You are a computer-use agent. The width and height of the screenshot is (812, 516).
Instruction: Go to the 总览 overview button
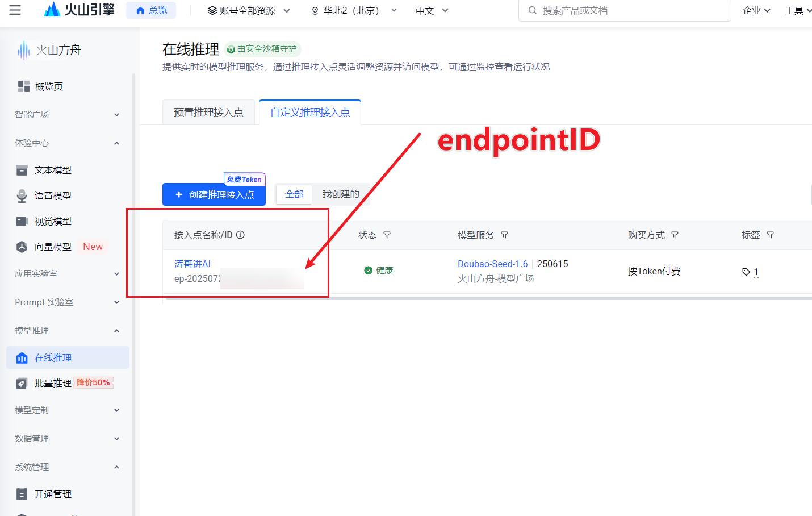click(x=151, y=11)
